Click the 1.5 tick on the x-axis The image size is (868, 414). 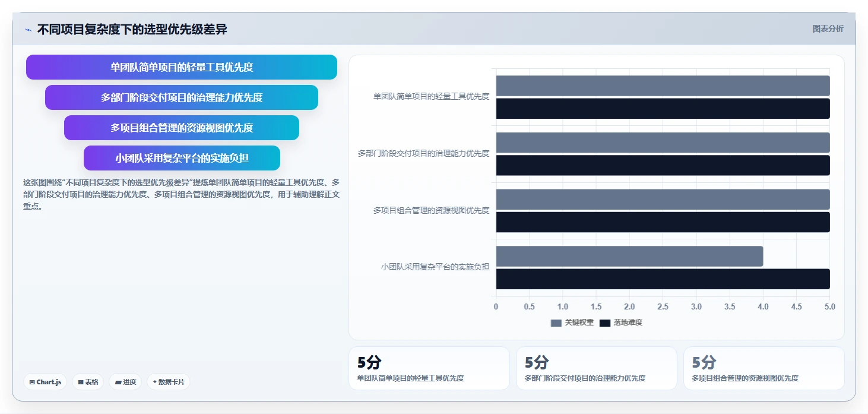[x=596, y=306]
